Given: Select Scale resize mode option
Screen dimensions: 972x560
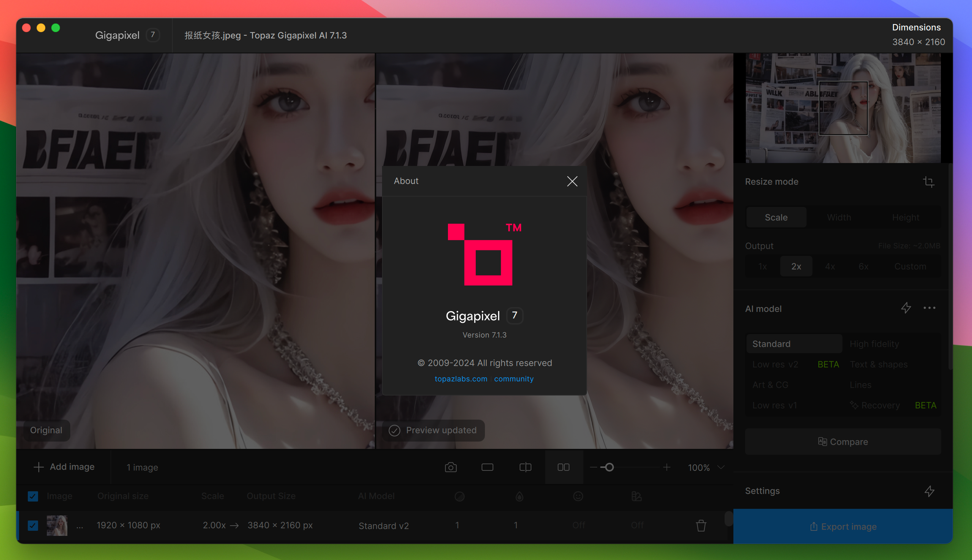Looking at the screenshot, I should coord(776,217).
